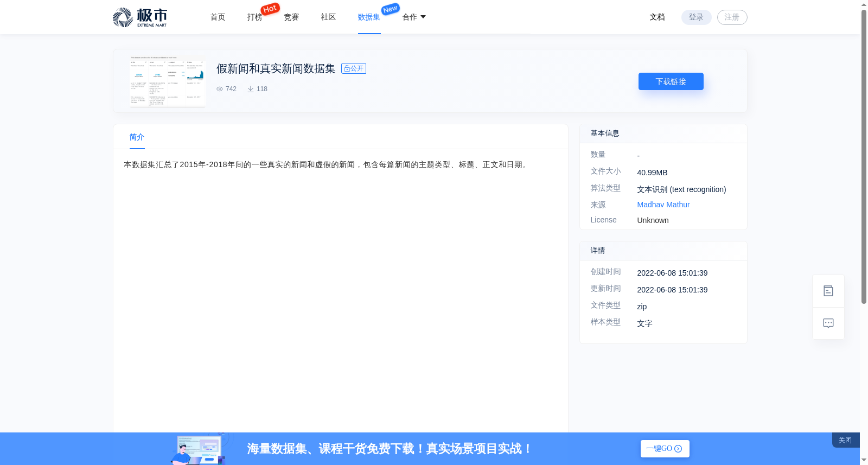
Task: Click the Extreme Mart logo
Action: click(140, 17)
